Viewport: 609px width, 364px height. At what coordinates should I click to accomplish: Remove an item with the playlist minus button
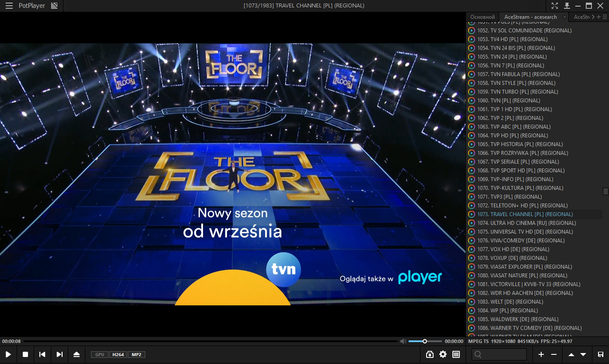[554, 354]
